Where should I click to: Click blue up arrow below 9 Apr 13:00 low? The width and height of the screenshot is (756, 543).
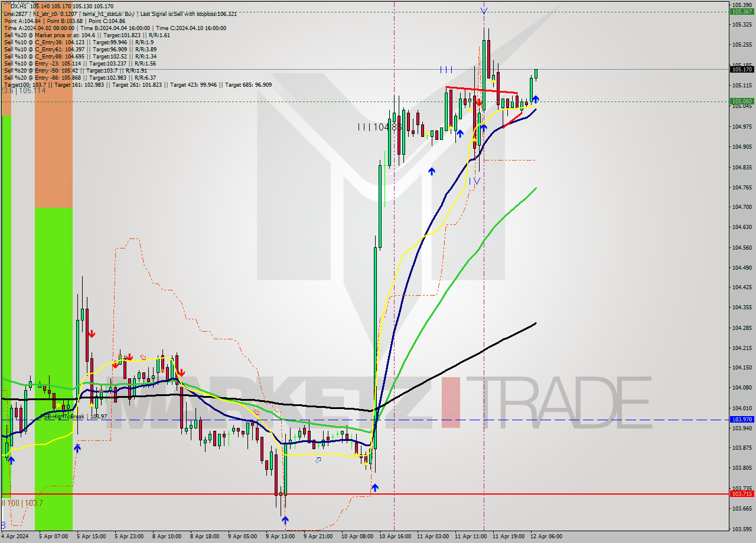click(x=285, y=520)
